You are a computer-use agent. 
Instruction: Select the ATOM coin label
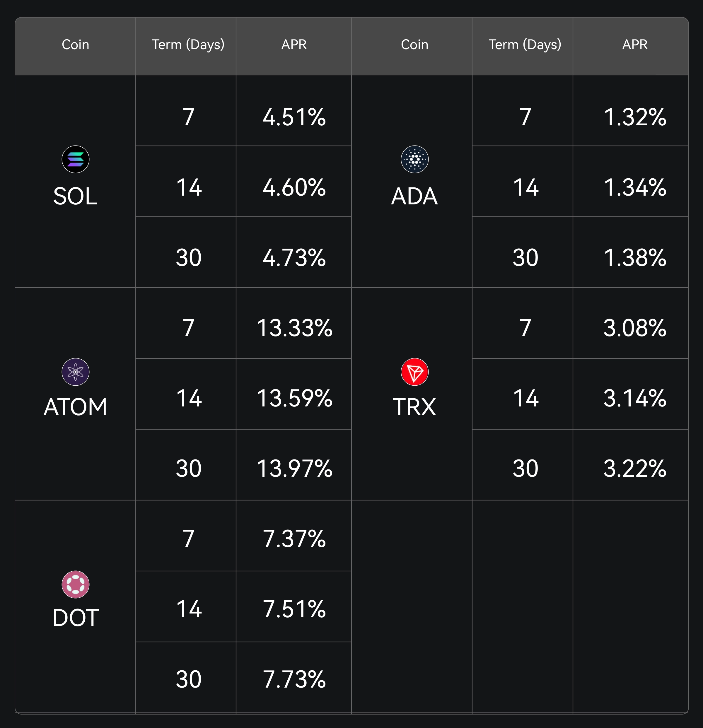(x=76, y=407)
